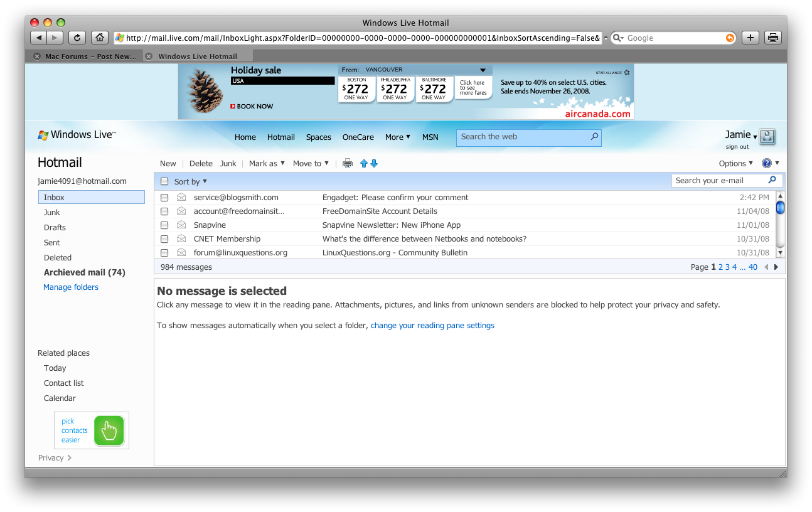Image resolution: width=812 pixels, height=512 pixels.
Task: Open the OneCare menu item
Action: click(x=358, y=137)
